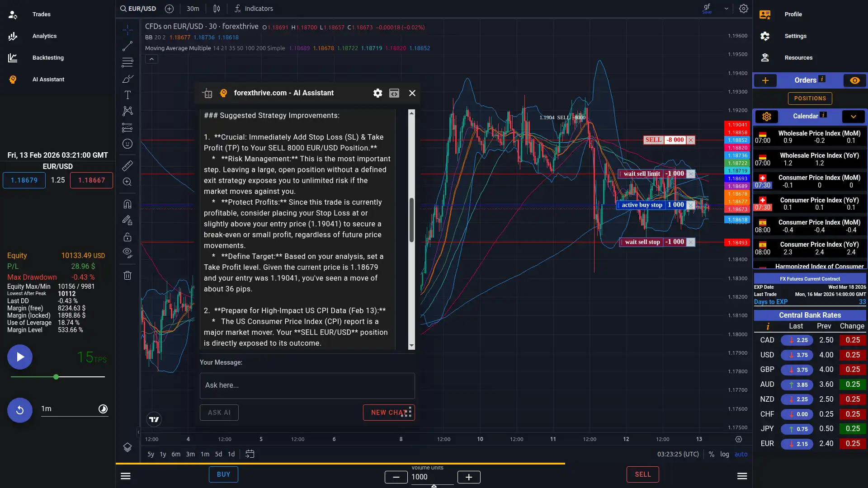Toggle log scale on the price axis

[x=724, y=454]
